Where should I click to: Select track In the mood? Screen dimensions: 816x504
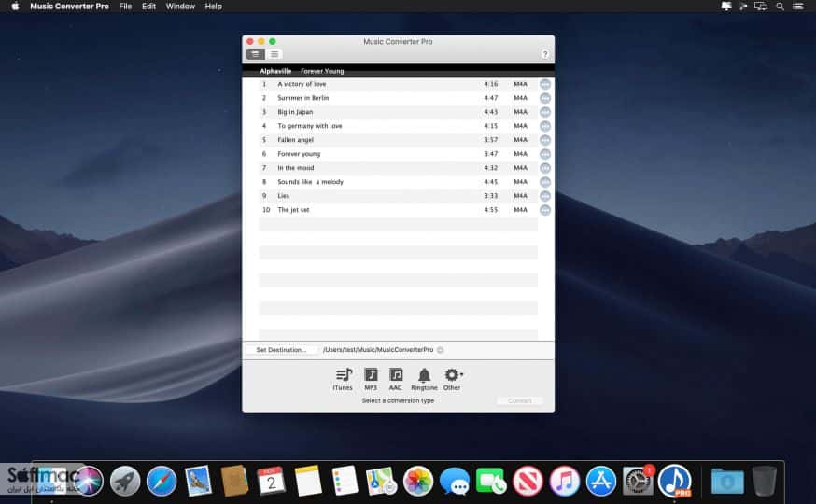pyautogui.click(x=398, y=168)
